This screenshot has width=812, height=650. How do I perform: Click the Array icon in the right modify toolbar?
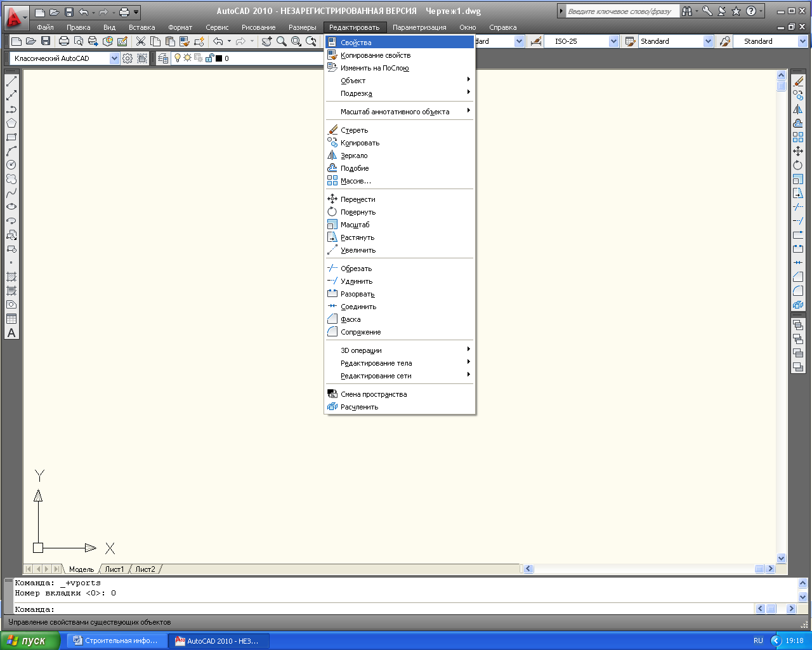(798, 137)
